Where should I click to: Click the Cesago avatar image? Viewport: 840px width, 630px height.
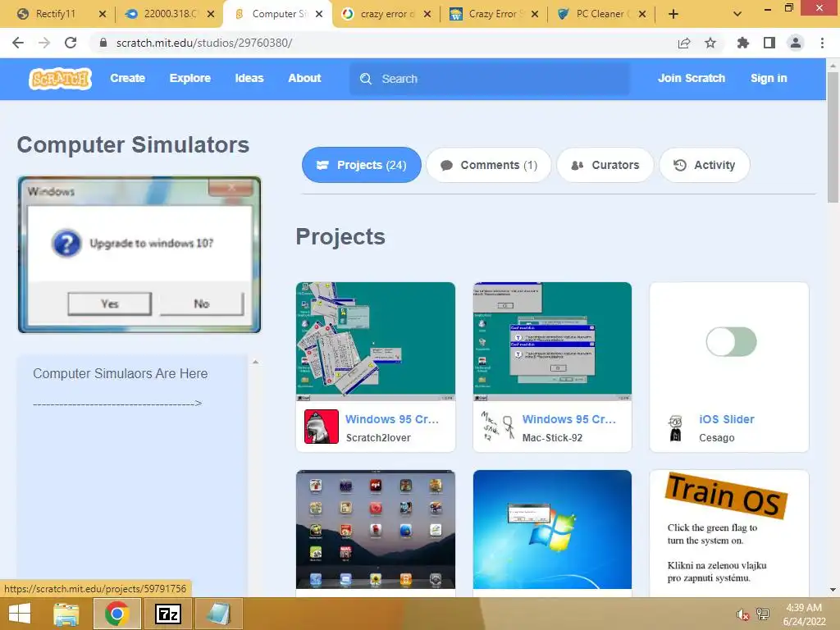pos(676,427)
